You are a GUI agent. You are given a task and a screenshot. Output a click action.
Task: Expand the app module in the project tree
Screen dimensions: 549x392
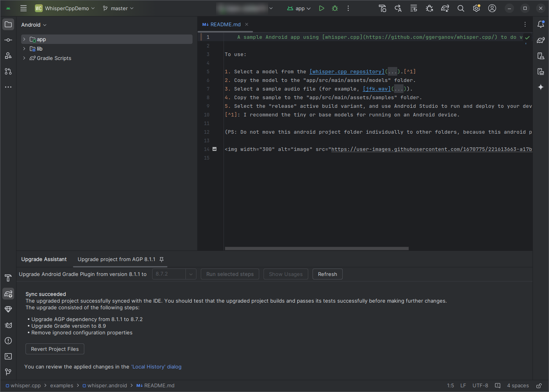(24, 39)
